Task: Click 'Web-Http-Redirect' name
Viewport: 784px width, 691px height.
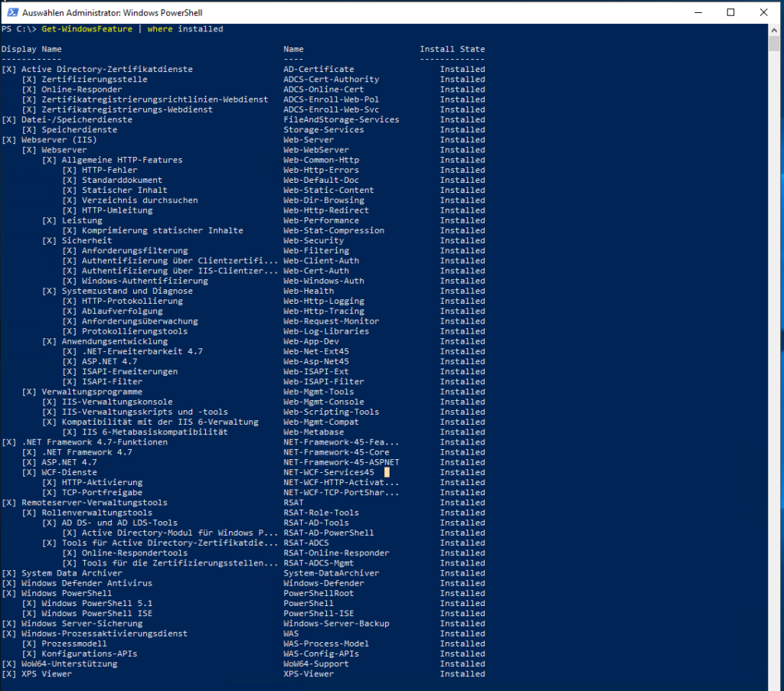Action: (x=326, y=210)
